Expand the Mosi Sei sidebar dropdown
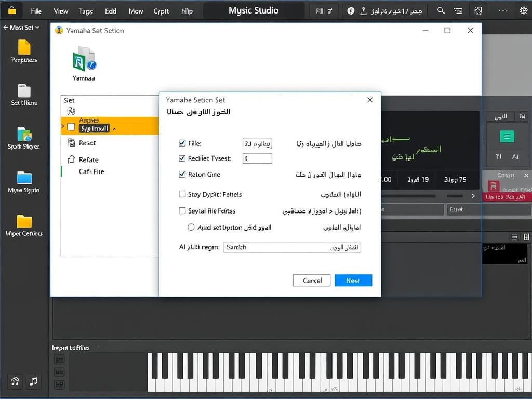 [x=21, y=28]
